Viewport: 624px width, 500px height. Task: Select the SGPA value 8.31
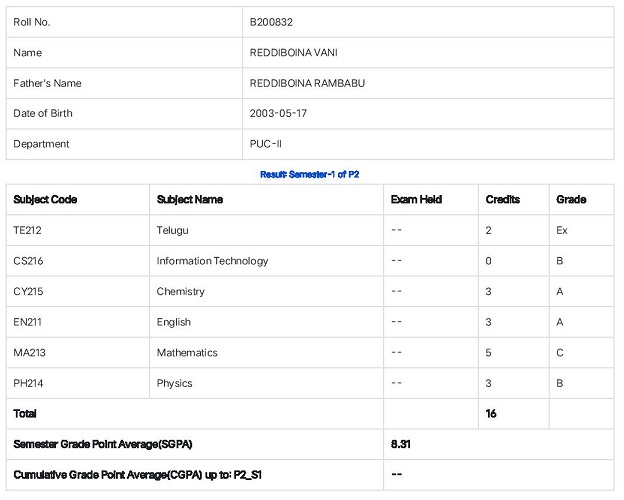pyautogui.click(x=400, y=444)
